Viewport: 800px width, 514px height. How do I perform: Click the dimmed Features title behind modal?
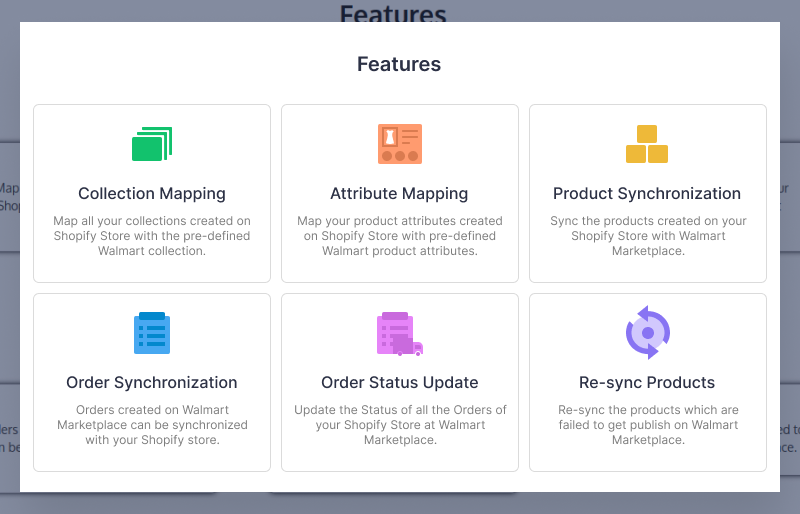[393, 13]
